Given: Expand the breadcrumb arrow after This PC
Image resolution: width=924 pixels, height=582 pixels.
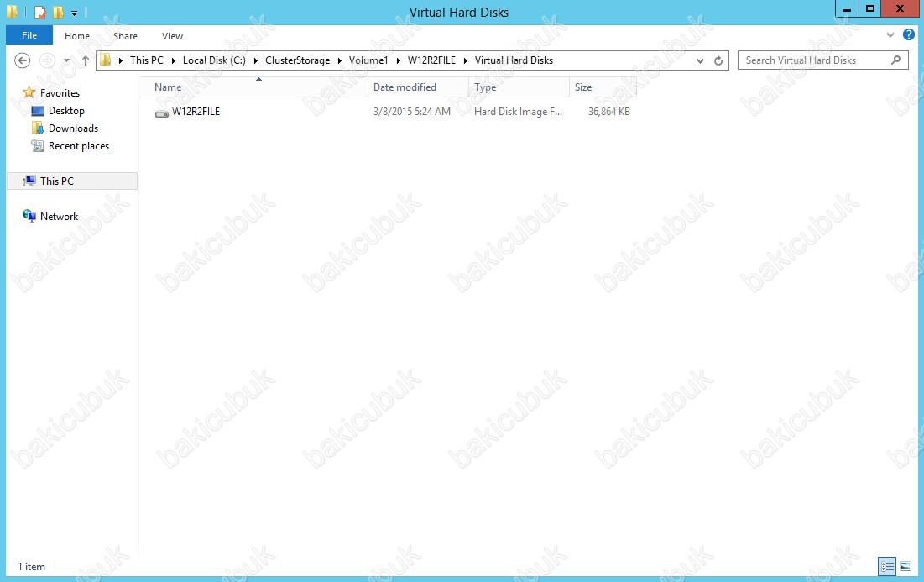Looking at the screenshot, I should click(173, 60).
